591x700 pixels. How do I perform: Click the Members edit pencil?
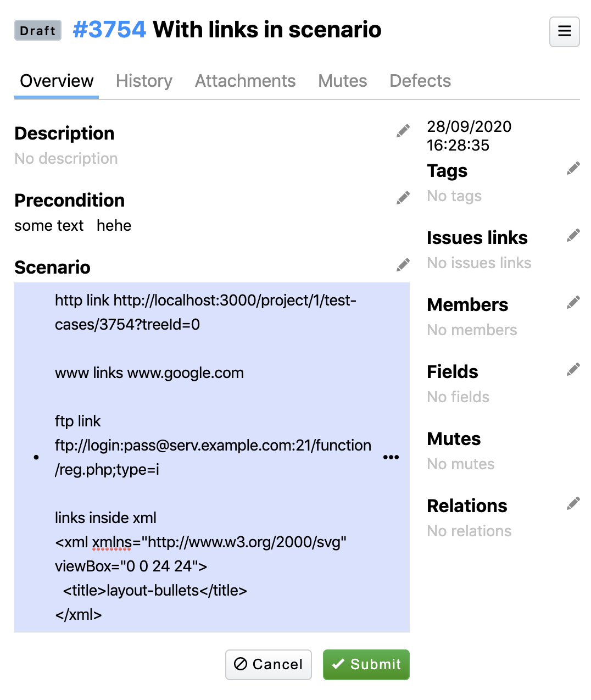(573, 302)
